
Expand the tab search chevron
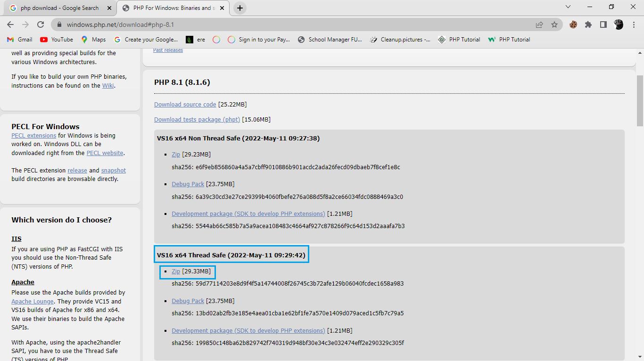[568, 7]
